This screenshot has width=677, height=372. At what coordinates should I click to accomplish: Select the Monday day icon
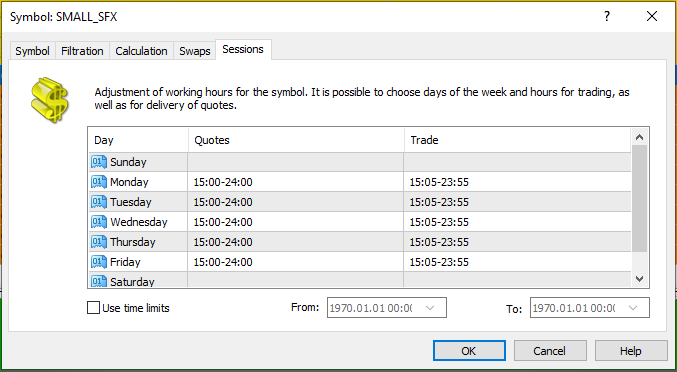tap(99, 182)
